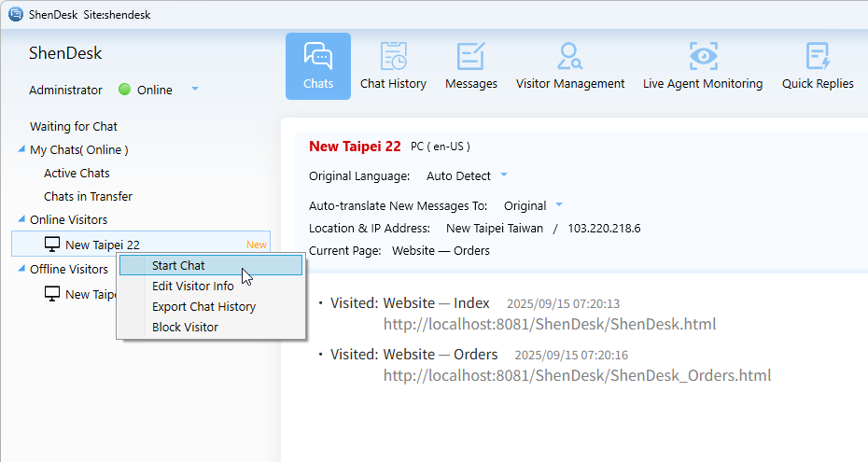Choose Start Chat from context menu

[x=178, y=266]
